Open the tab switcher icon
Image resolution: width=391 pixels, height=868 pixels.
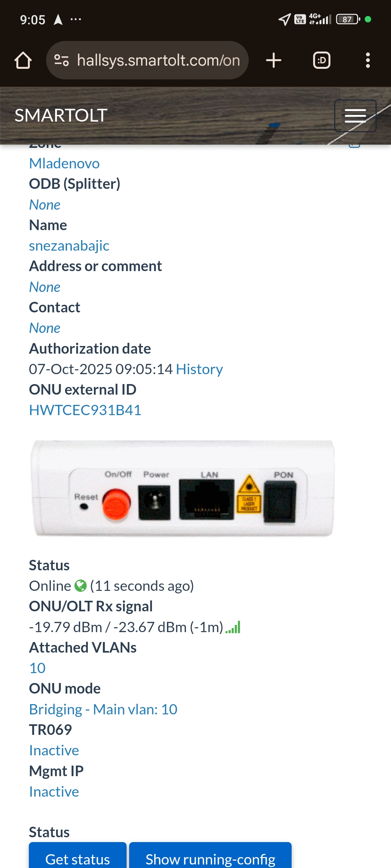coord(321,60)
